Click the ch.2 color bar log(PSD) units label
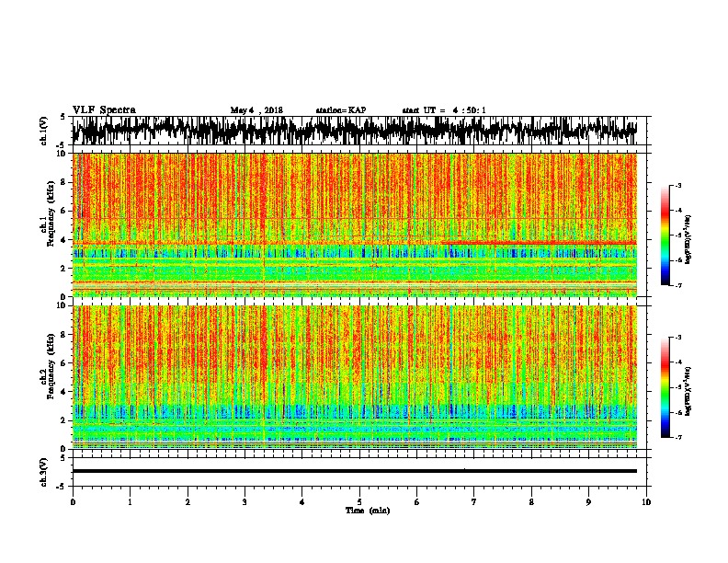 [688, 391]
